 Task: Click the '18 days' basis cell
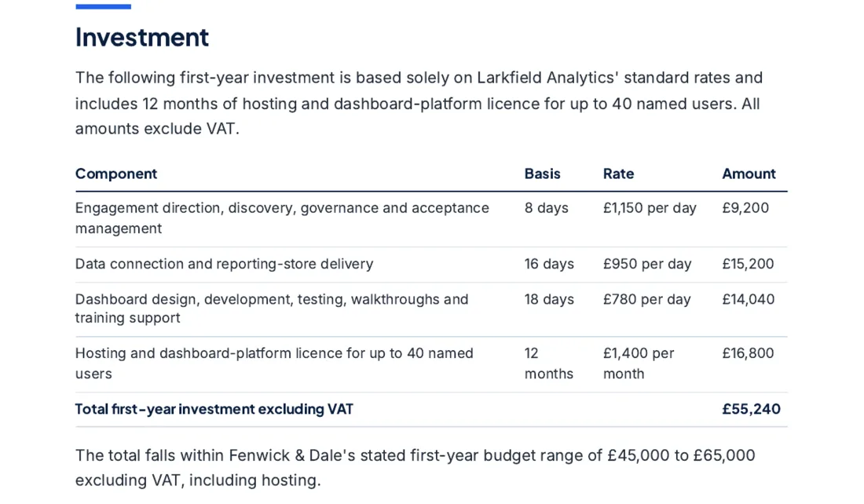(x=549, y=299)
